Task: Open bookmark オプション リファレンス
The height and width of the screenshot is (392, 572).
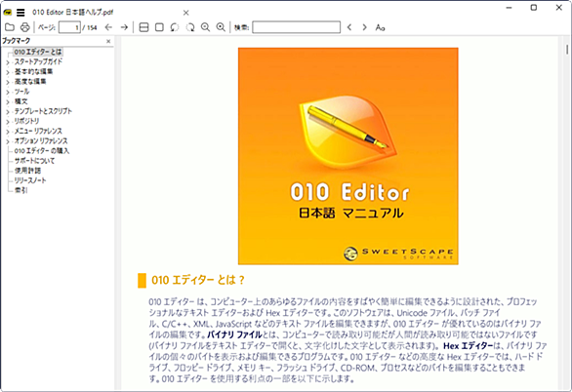Action: [x=41, y=140]
